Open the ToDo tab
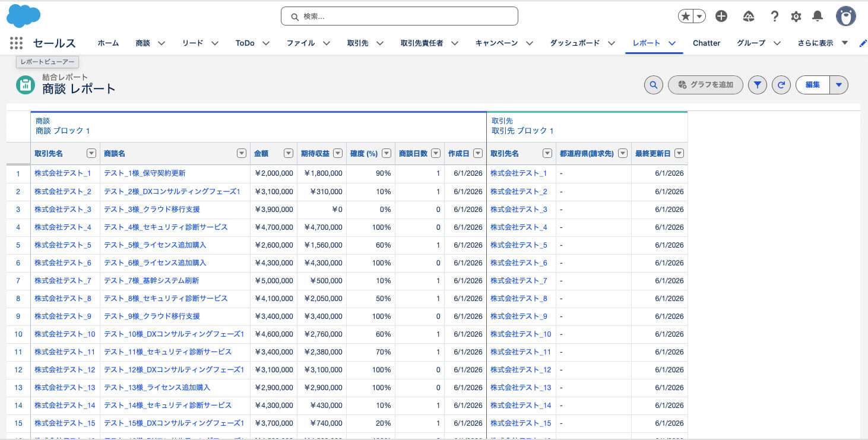The width and height of the screenshot is (868, 440). coord(245,43)
